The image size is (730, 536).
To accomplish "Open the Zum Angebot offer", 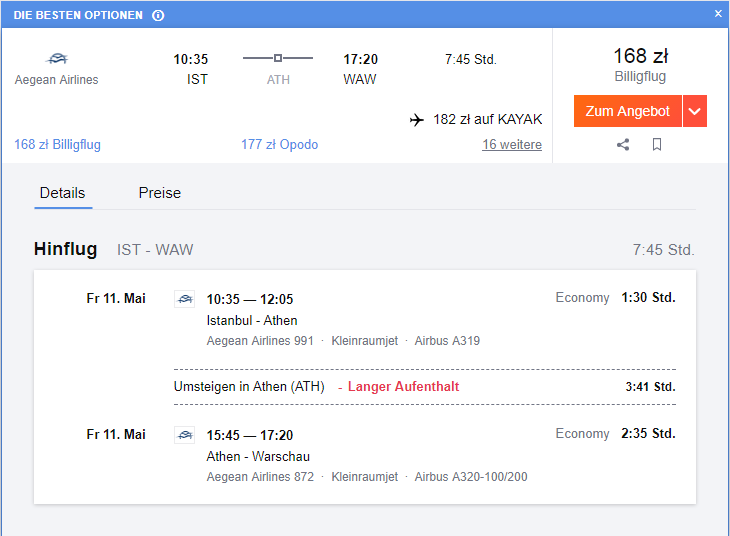I will pos(628,111).
